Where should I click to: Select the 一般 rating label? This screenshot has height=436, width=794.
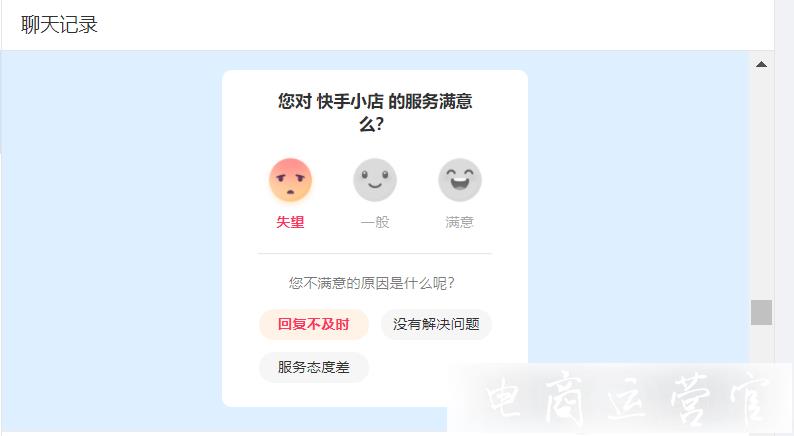coord(375,222)
